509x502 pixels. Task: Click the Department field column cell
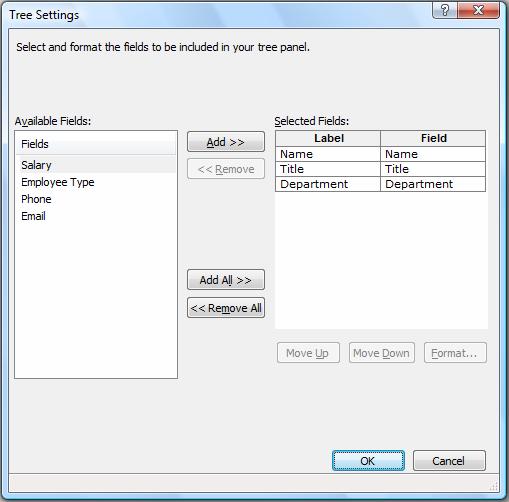[433, 184]
